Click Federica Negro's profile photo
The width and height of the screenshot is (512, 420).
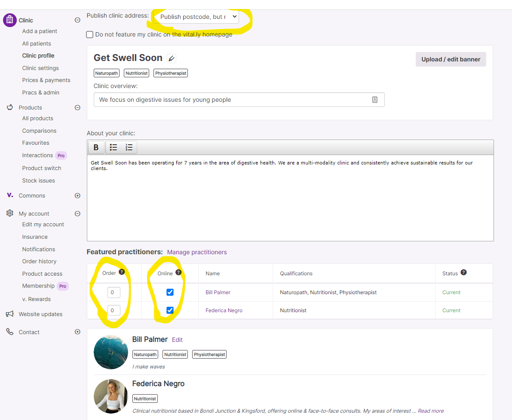coord(111,396)
